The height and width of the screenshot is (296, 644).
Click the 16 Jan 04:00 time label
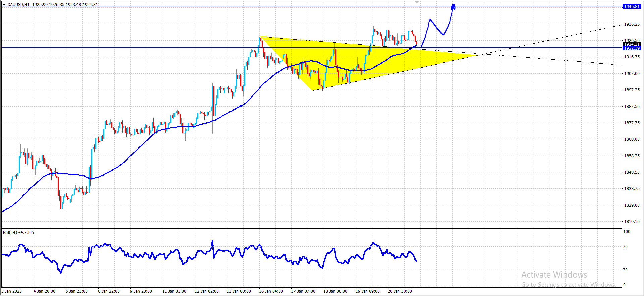pos(271,291)
